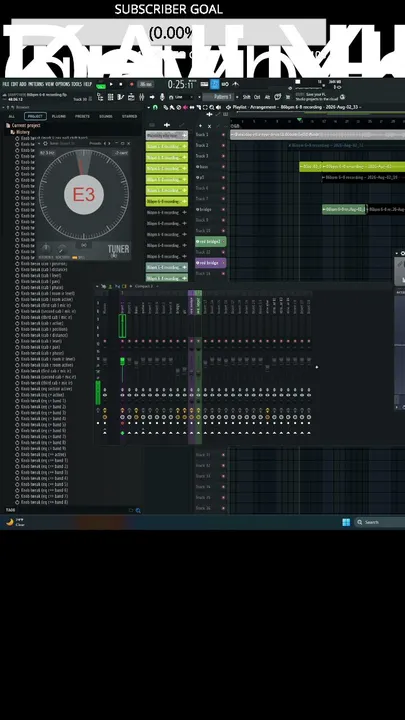Switch to the SOUNDS browser tab
The width and height of the screenshot is (405, 720).
pos(106,116)
